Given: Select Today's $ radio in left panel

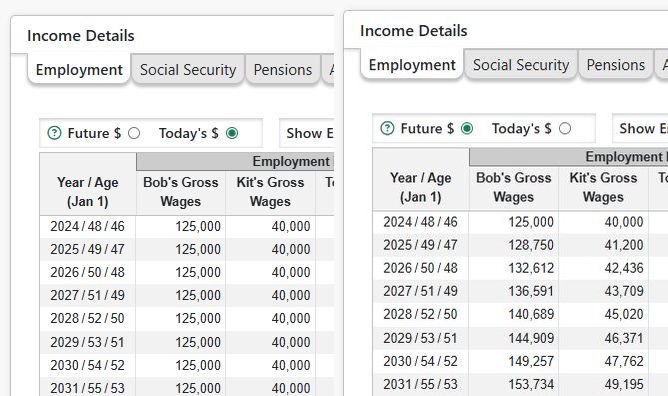Looking at the screenshot, I should (x=232, y=133).
